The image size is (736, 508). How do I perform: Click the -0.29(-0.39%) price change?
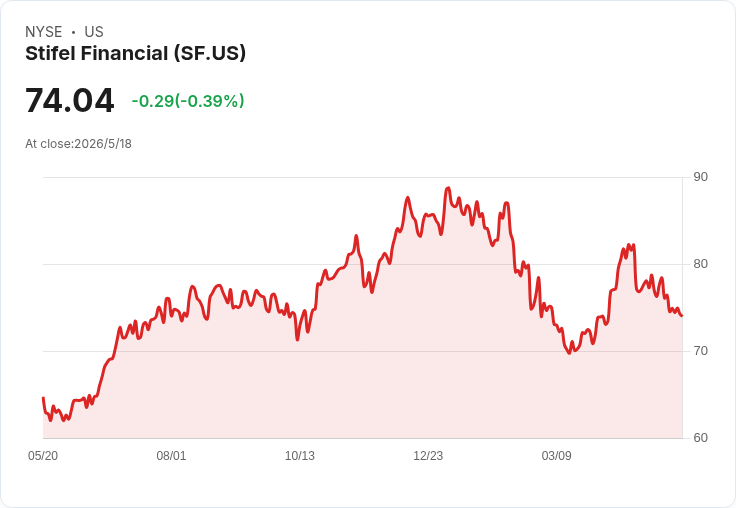click(x=188, y=101)
